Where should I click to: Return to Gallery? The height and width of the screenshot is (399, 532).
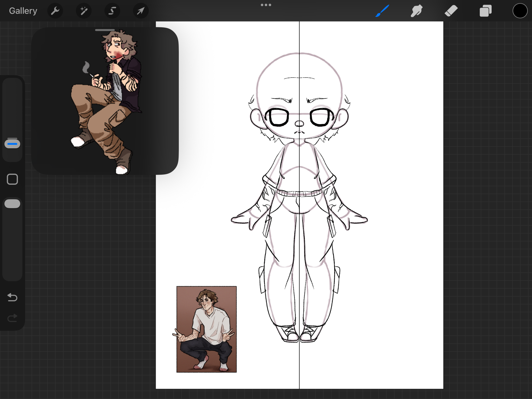(23, 11)
